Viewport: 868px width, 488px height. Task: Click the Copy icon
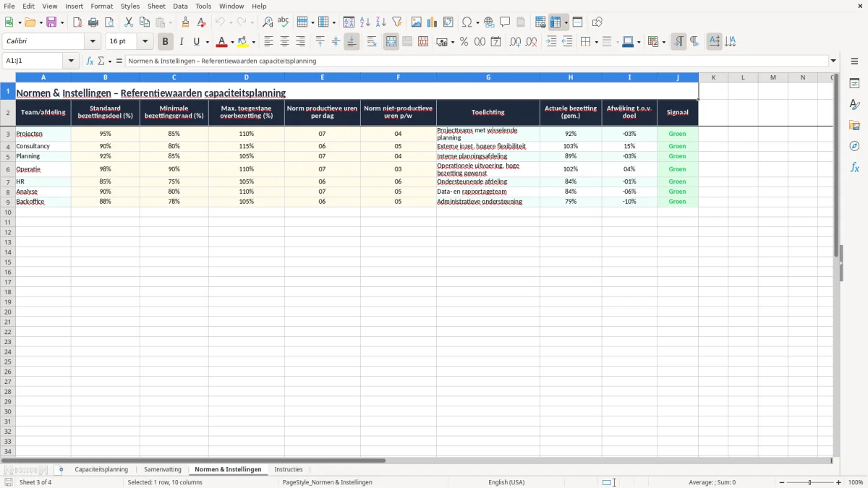tap(145, 22)
